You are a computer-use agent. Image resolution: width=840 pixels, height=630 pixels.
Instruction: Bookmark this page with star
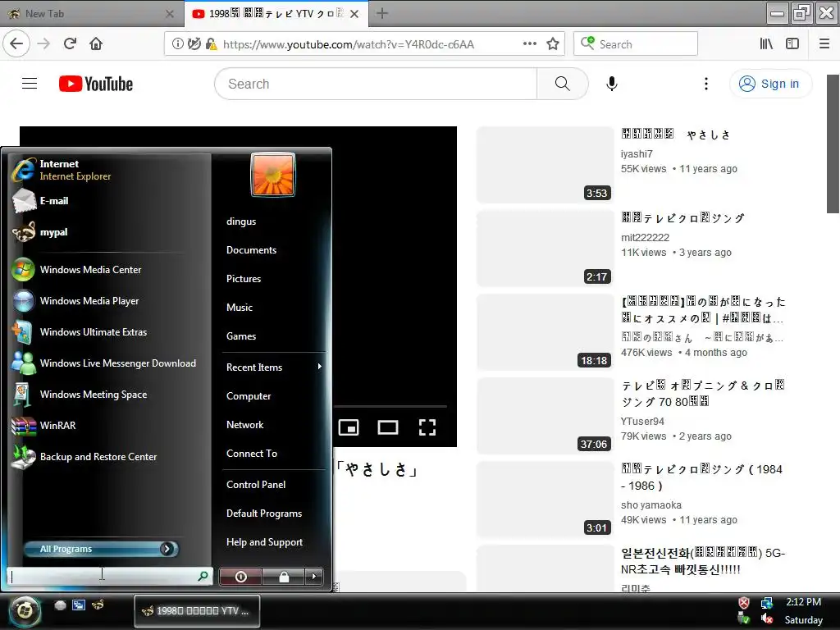click(553, 44)
